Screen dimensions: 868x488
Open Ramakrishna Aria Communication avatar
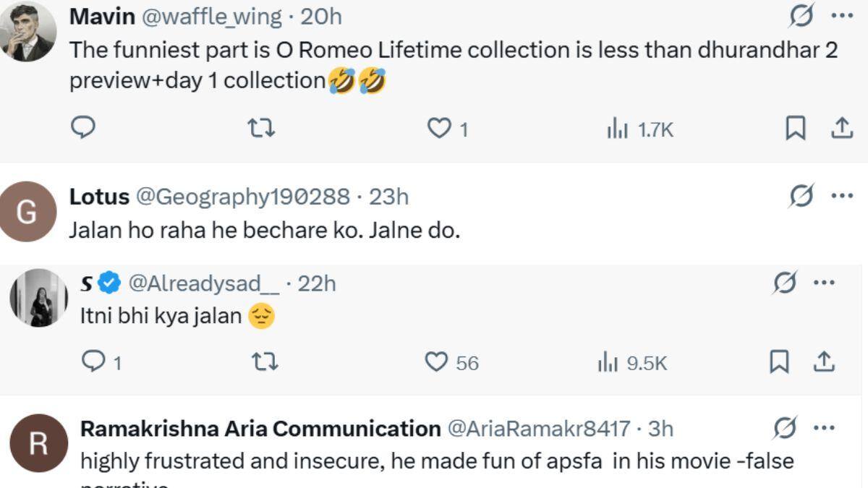click(x=38, y=443)
